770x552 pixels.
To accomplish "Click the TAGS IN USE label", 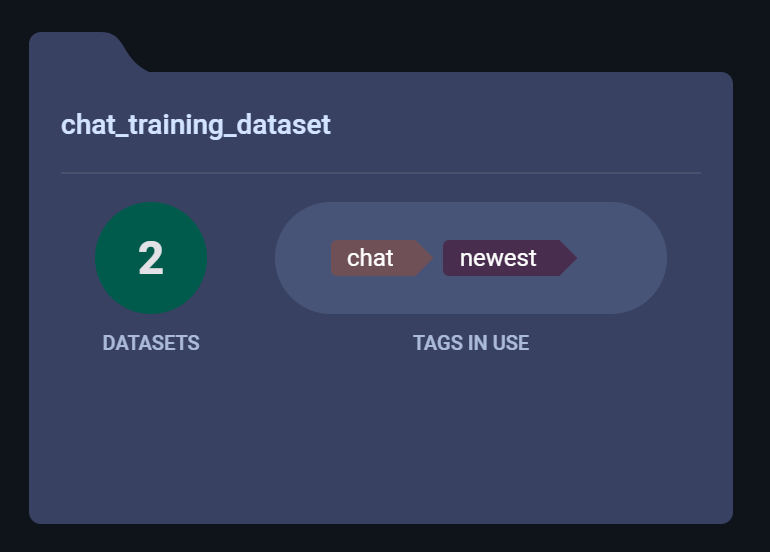I will (x=471, y=343).
